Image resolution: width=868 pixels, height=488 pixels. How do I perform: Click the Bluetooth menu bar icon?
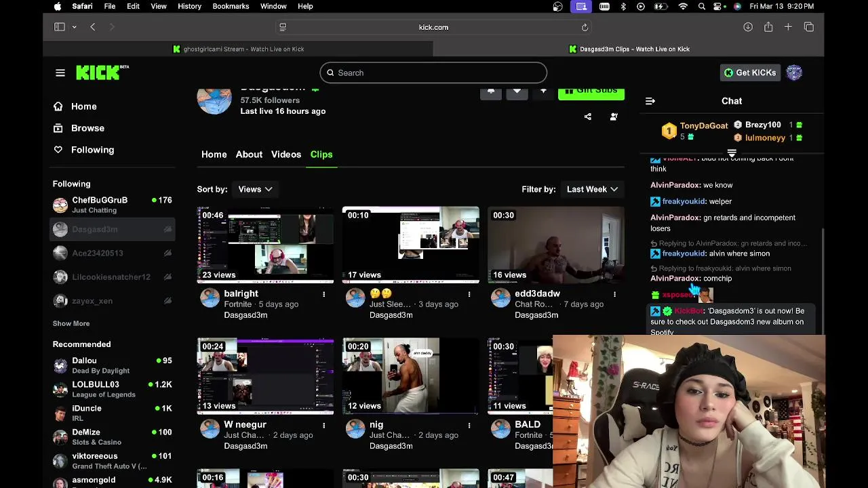[x=623, y=6]
